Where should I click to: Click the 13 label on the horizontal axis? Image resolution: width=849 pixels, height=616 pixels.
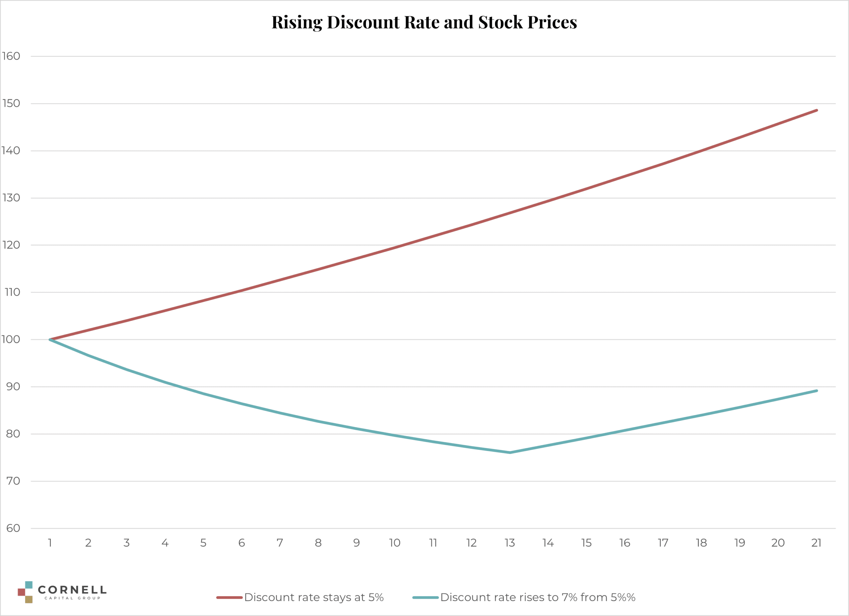(510, 543)
